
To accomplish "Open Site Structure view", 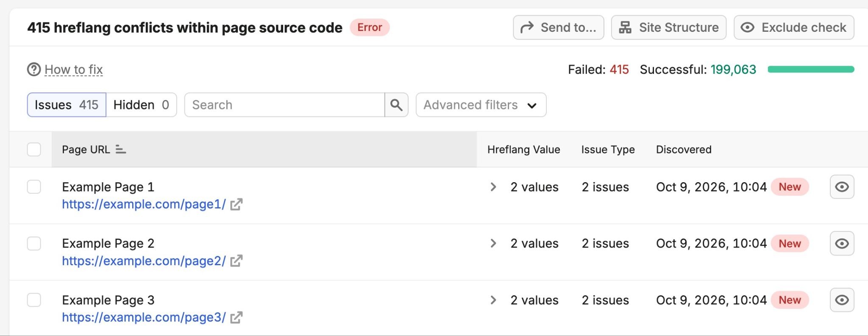I will [669, 28].
